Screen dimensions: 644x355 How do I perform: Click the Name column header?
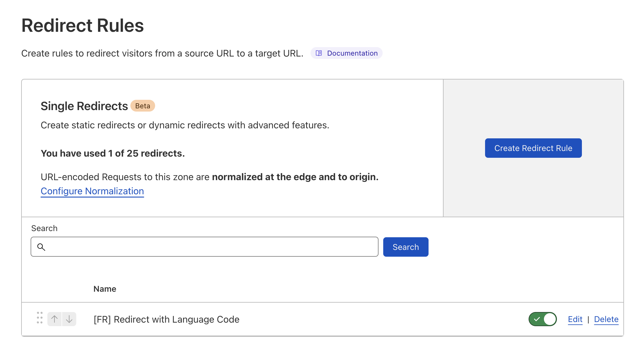tap(105, 289)
